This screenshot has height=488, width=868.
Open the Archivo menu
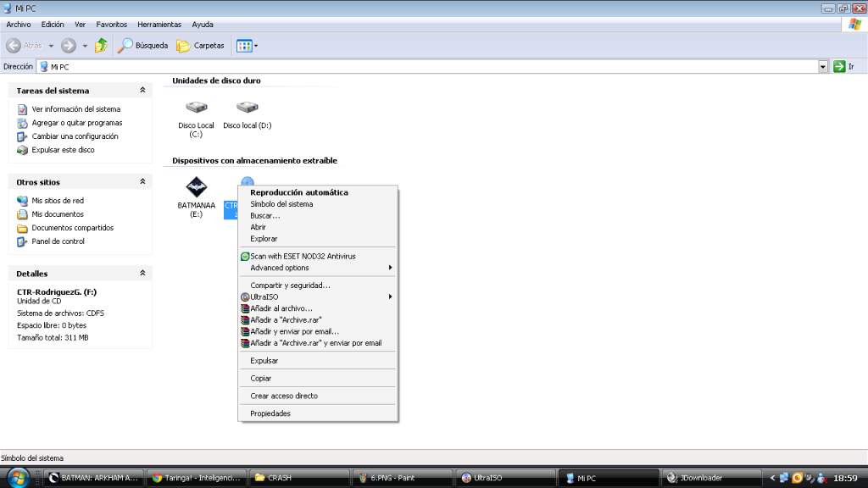[19, 25]
